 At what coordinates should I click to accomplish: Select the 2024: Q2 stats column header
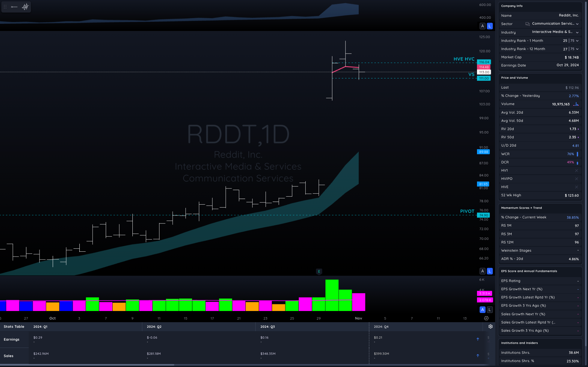(x=154, y=327)
